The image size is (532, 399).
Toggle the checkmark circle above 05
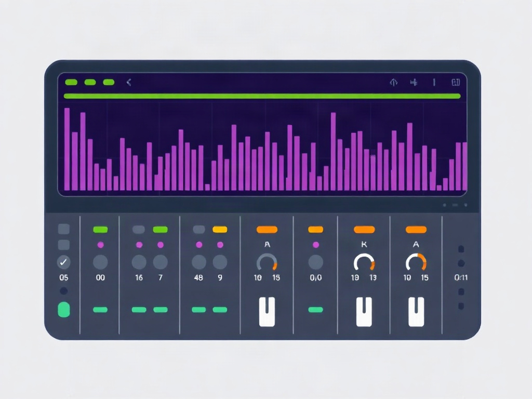click(x=63, y=262)
